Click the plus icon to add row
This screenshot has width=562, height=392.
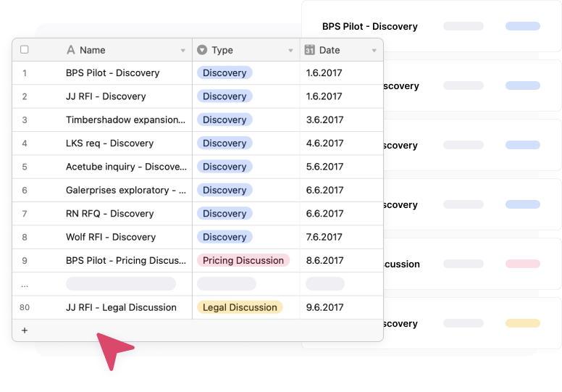pyautogui.click(x=25, y=330)
